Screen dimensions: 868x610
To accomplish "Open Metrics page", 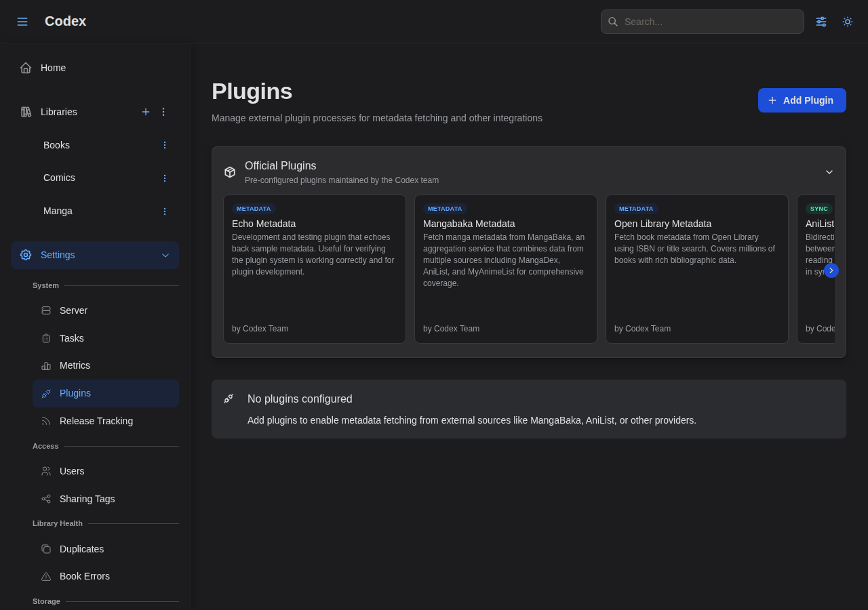I will (106, 365).
